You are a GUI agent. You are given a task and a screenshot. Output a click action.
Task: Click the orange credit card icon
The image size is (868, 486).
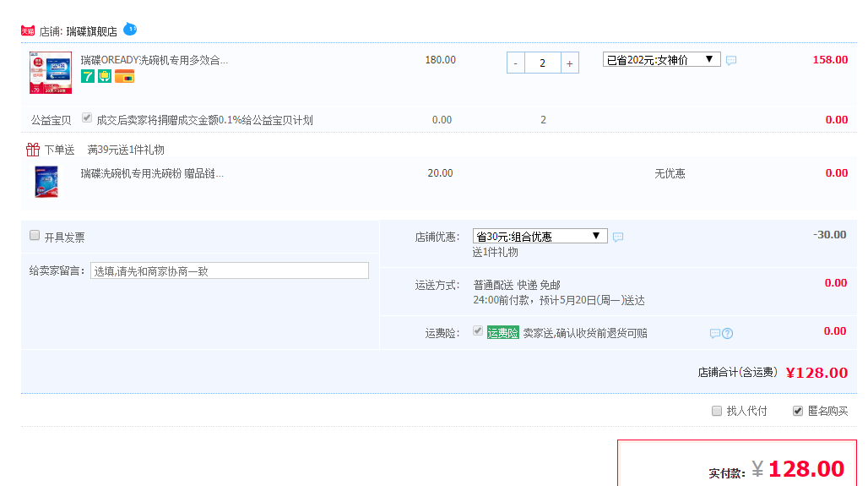pyautogui.click(x=125, y=76)
